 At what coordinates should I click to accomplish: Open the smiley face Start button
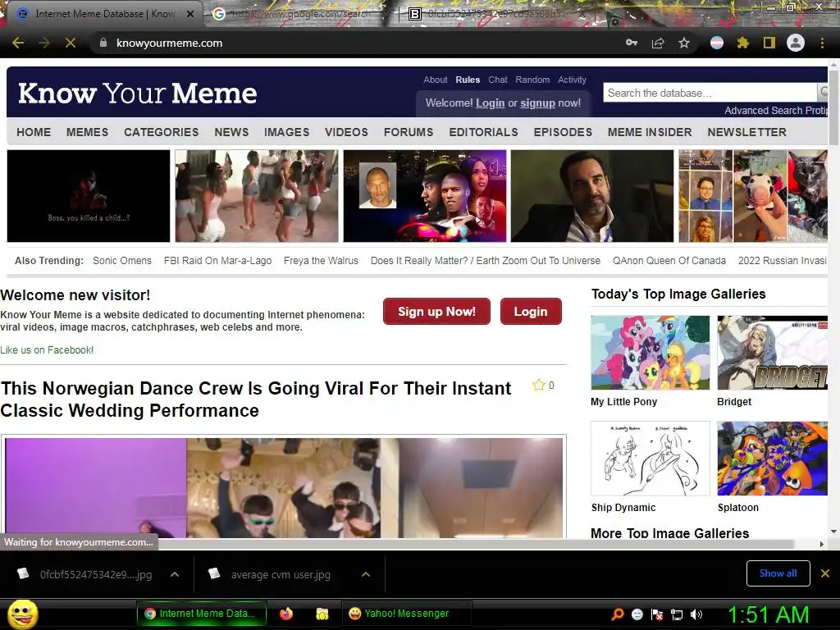click(22, 614)
